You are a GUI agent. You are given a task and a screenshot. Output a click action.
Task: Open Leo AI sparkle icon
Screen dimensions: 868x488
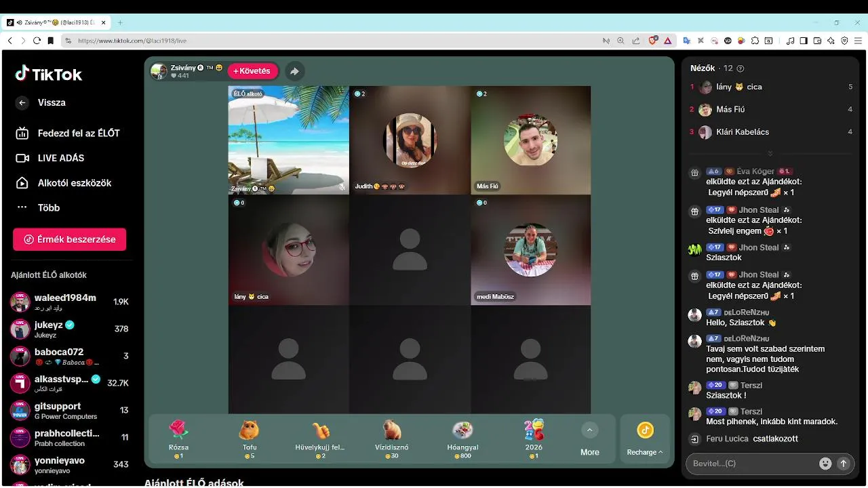point(831,41)
